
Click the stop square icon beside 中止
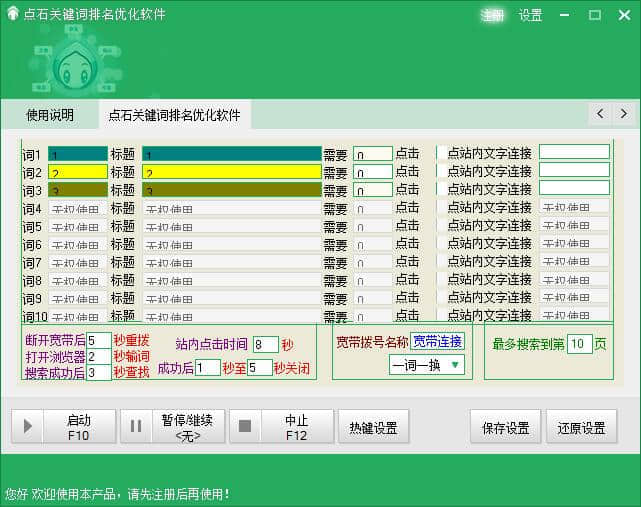coord(245,427)
